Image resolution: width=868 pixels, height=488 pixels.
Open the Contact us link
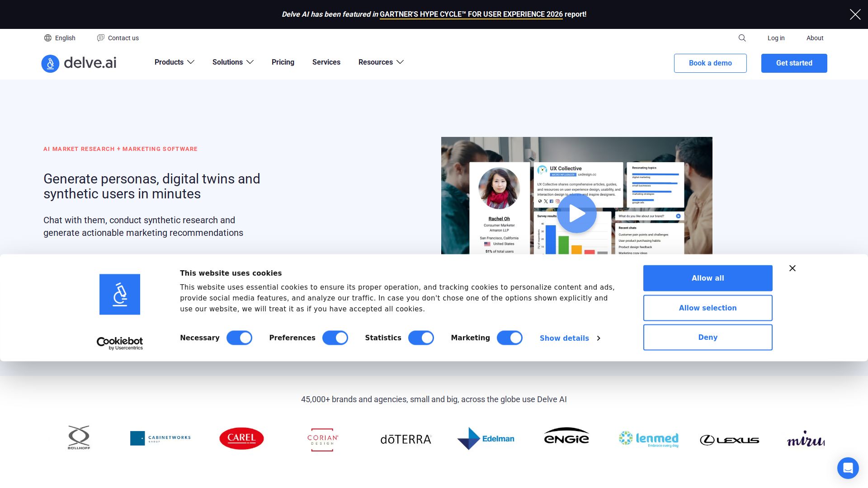click(118, 38)
